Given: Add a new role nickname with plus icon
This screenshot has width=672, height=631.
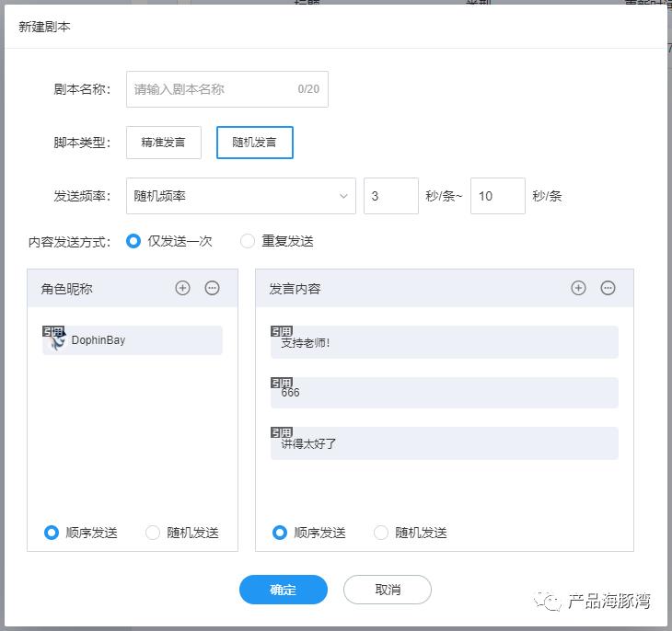Looking at the screenshot, I should click(182, 288).
